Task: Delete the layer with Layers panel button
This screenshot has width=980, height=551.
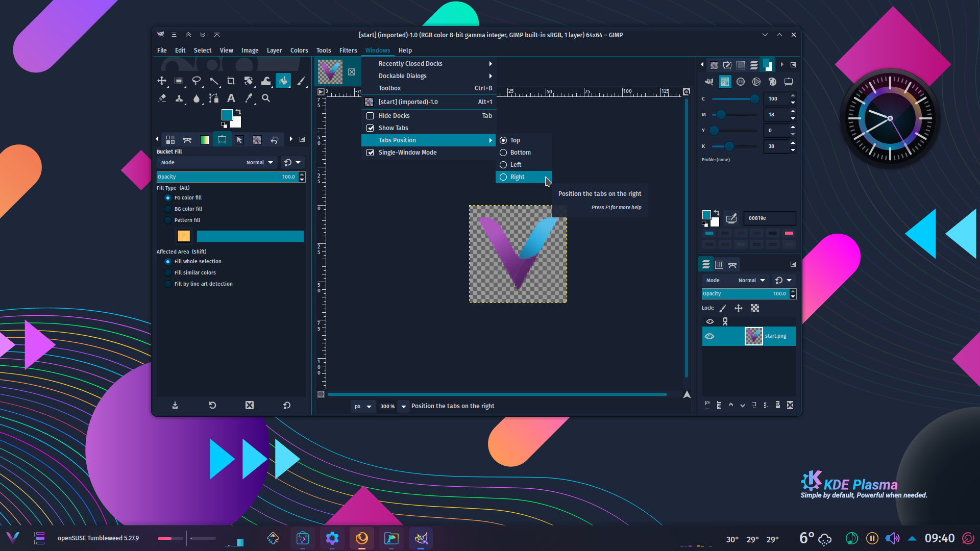Action: (x=790, y=405)
